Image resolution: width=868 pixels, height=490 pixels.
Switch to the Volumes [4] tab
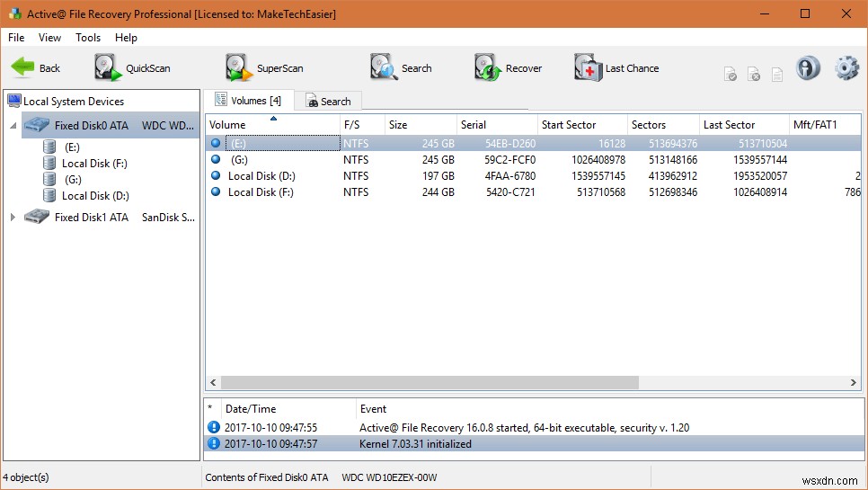[x=248, y=100]
